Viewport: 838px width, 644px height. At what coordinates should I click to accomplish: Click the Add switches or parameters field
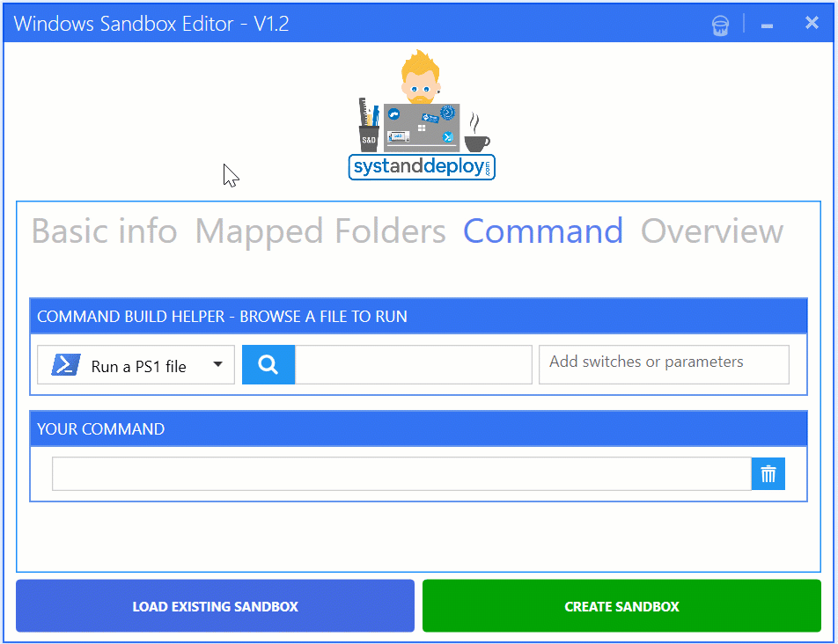pos(664,364)
